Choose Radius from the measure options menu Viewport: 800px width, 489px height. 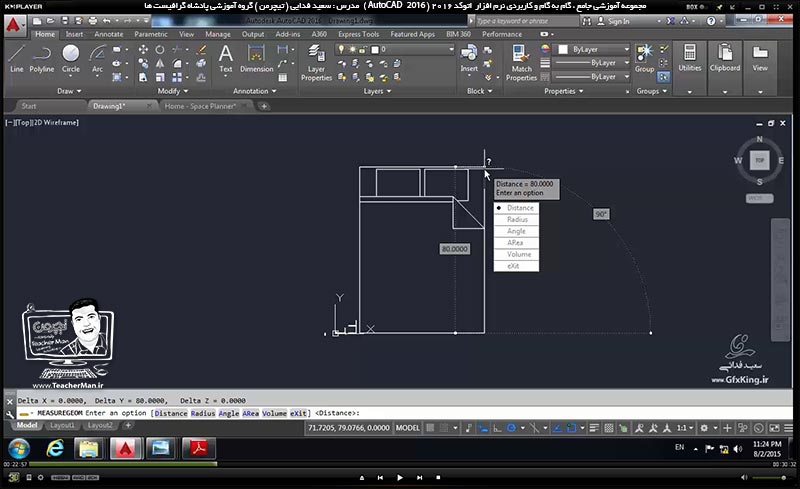coord(516,219)
